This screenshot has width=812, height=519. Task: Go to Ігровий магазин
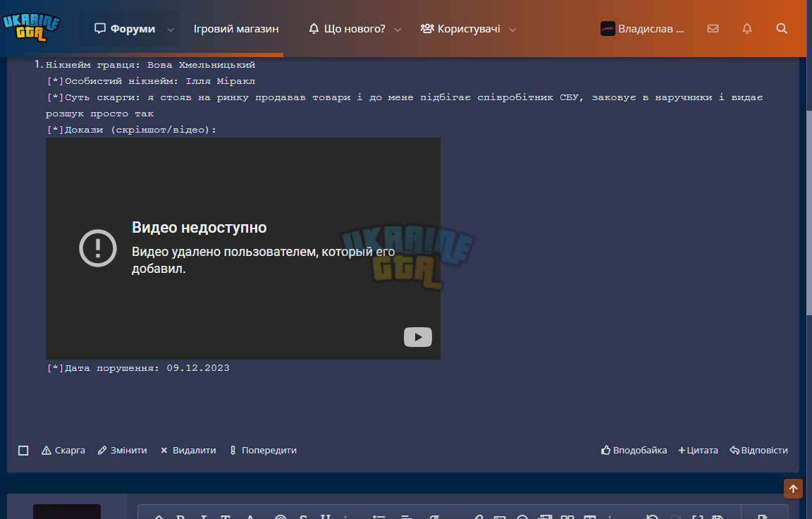coord(236,29)
